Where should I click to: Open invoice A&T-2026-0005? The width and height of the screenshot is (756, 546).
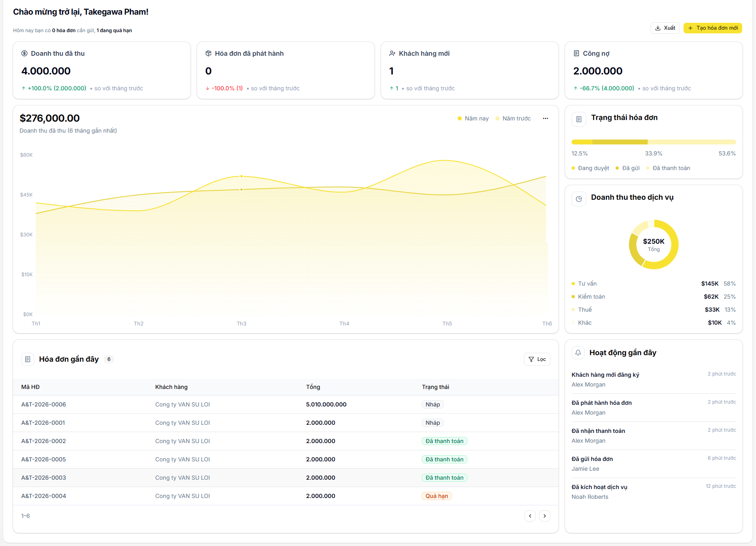point(44,459)
